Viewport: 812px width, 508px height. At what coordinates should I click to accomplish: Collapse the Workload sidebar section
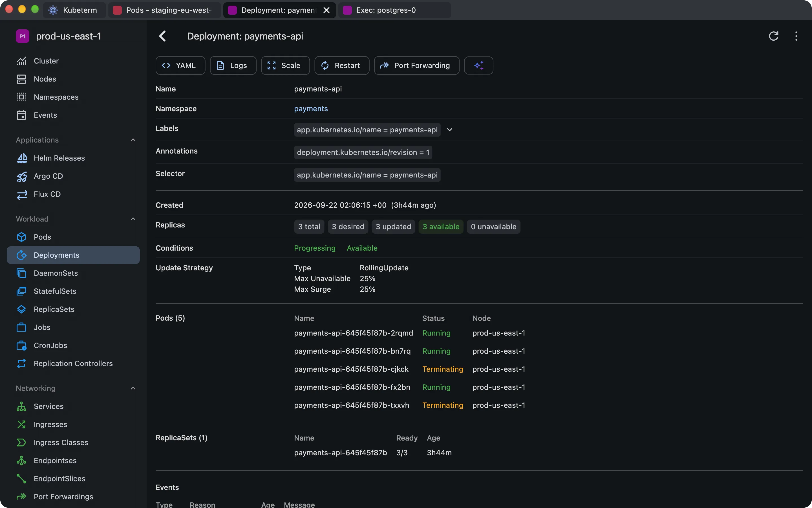[x=133, y=219]
